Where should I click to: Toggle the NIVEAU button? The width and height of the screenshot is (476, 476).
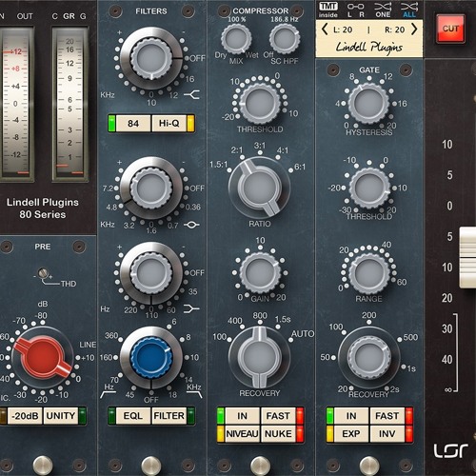[x=242, y=434]
